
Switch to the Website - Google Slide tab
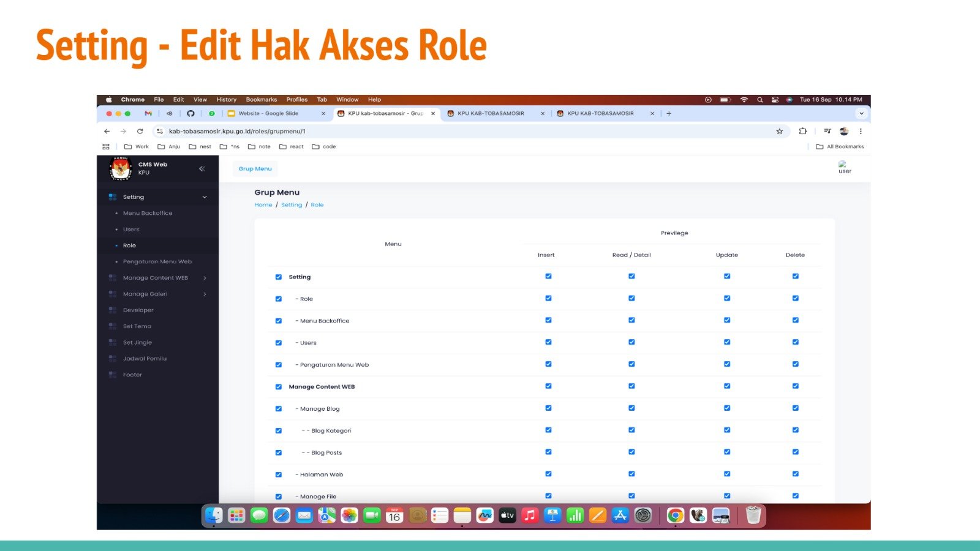point(268,113)
